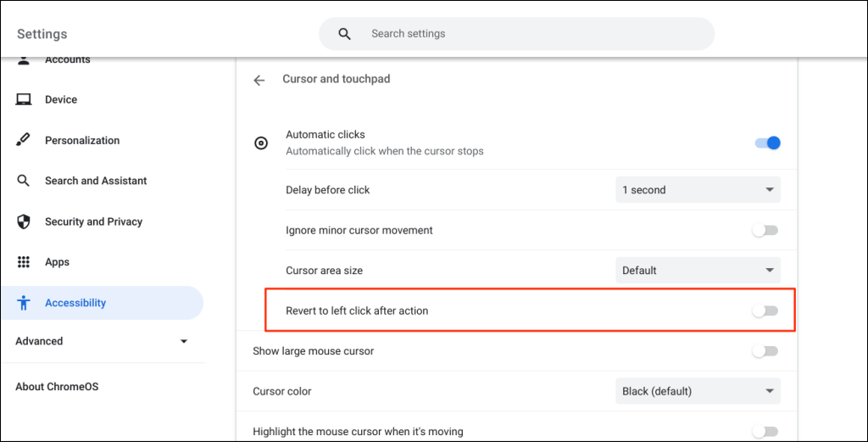Open About ChromeOS page
Image resolution: width=868 pixels, height=442 pixels.
click(57, 387)
